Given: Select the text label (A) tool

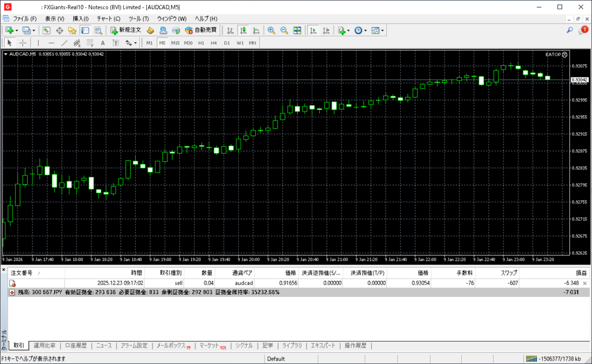Looking at the screenshot, I should [x=103, y=43].
